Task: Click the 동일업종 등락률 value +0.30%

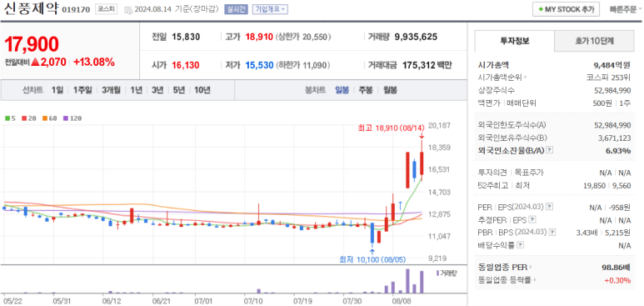Action: coord(617,280)
